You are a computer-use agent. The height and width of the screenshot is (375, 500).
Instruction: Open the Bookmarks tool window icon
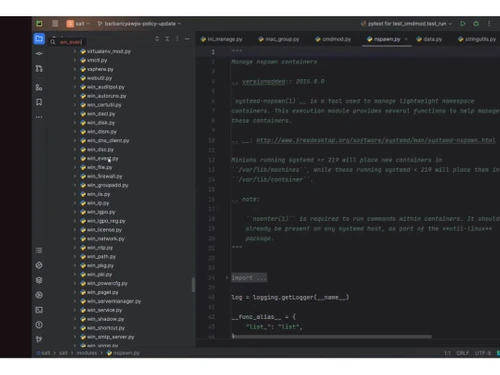[39, 102]
